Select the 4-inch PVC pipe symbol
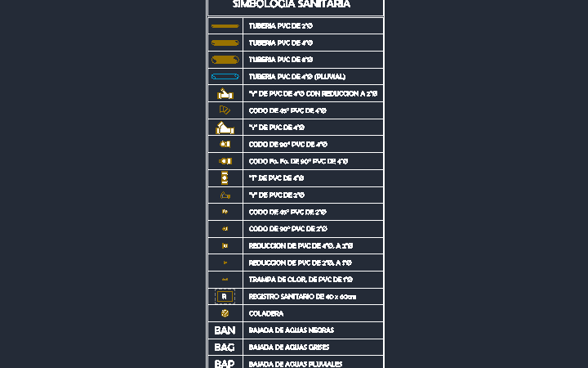The height and width of the screenshot is (368, 588). pyautogui.click(x=225, y=43)
